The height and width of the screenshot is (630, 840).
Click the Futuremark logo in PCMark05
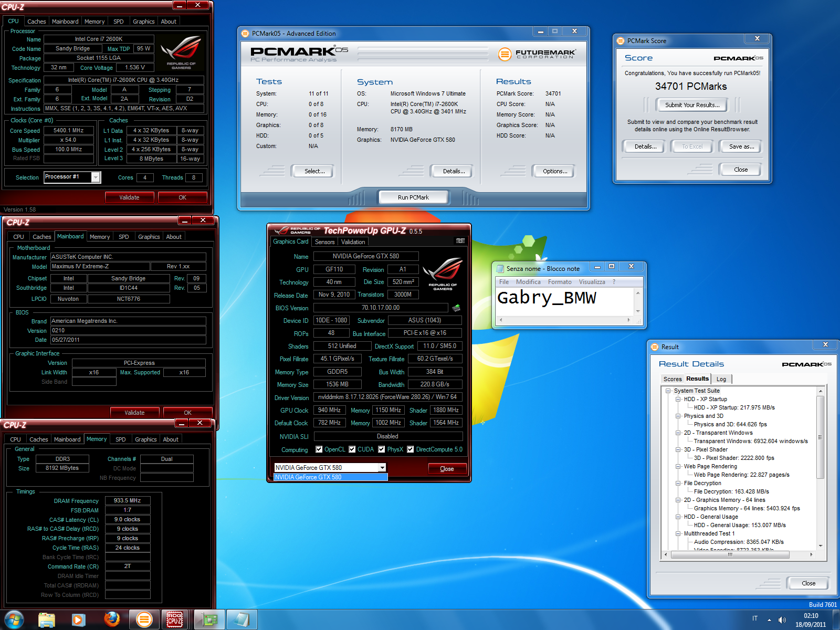[537, 54]
